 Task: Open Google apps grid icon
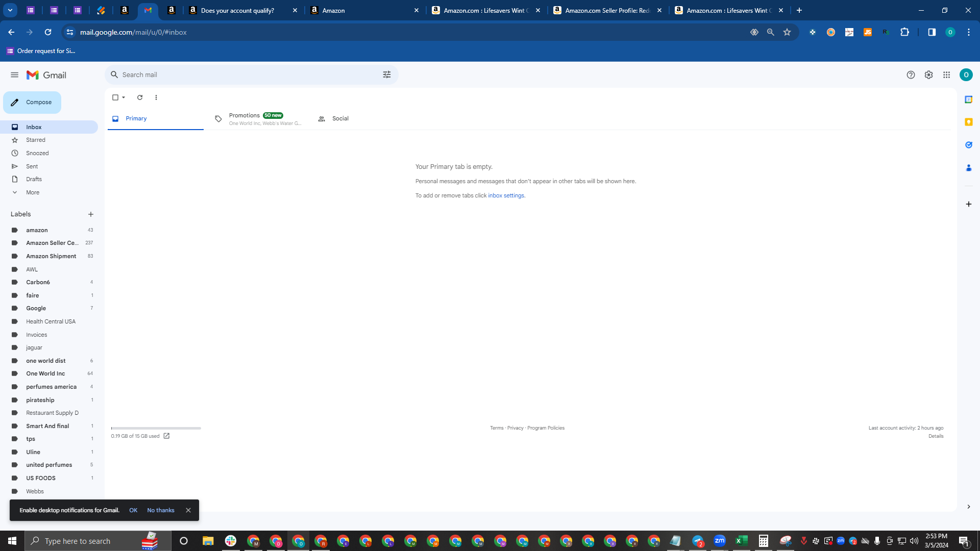(946, 75)
